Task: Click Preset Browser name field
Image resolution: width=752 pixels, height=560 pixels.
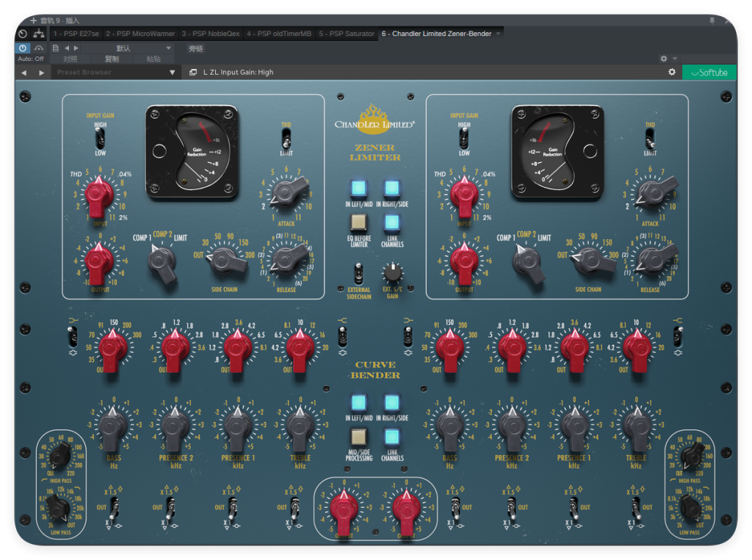Action: click(x=110, y=73)
